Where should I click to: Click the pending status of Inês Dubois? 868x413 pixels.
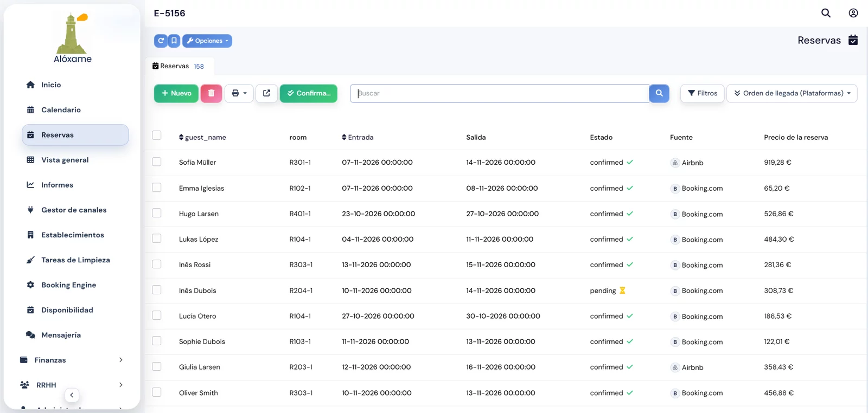(608, 291)
